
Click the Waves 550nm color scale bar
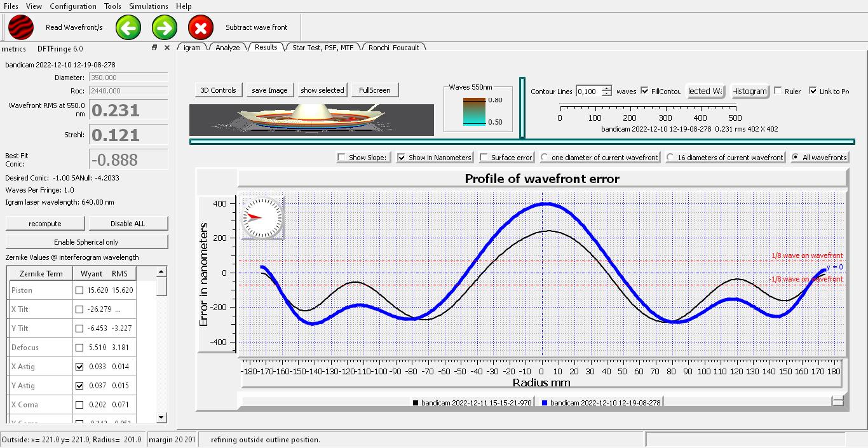pos(474,111)
